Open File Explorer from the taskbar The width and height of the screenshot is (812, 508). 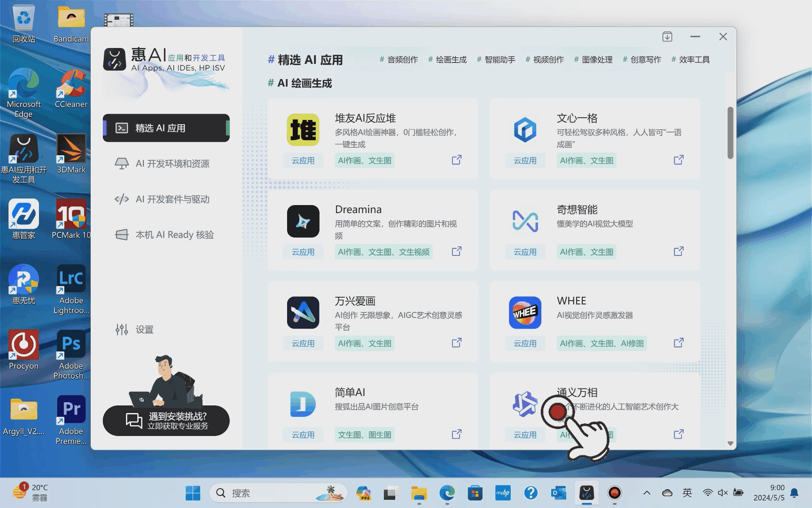pos(419,493)
